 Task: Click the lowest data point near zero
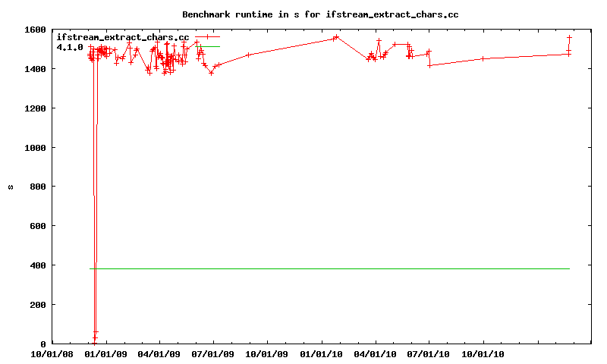94,343
